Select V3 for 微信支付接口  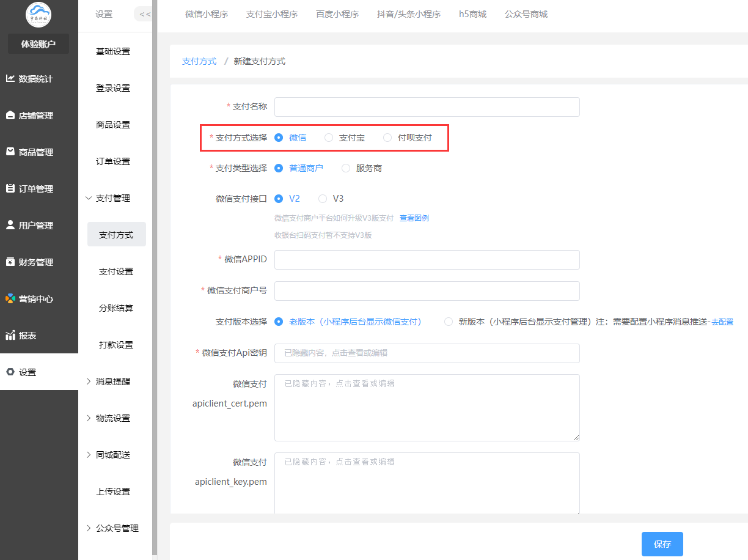[323, 199]
